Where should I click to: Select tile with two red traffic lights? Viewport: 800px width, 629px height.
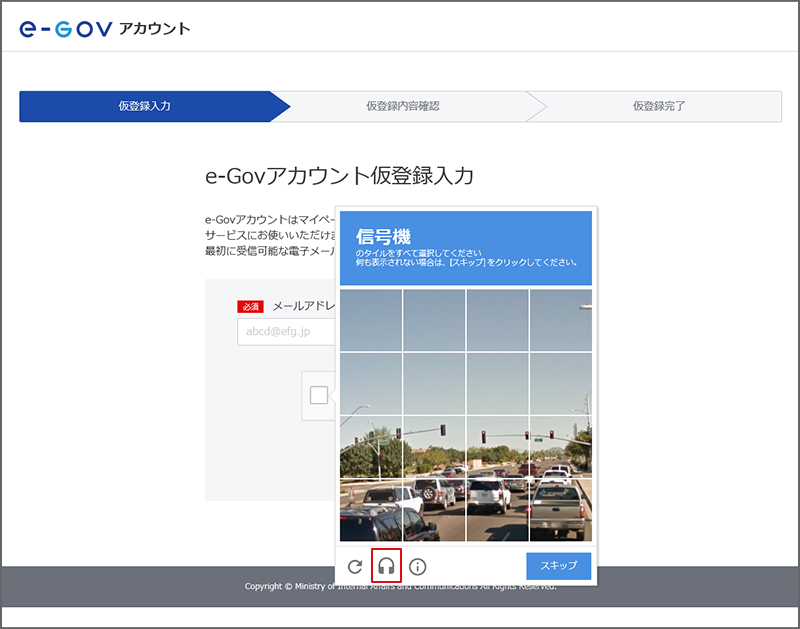[497, 447]
